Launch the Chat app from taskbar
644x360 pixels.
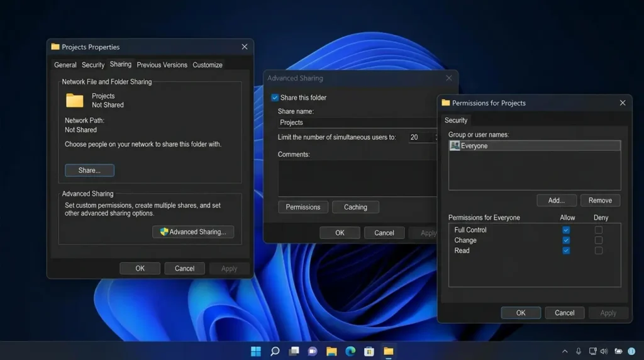pyautogui.click(x=313, y=351)
